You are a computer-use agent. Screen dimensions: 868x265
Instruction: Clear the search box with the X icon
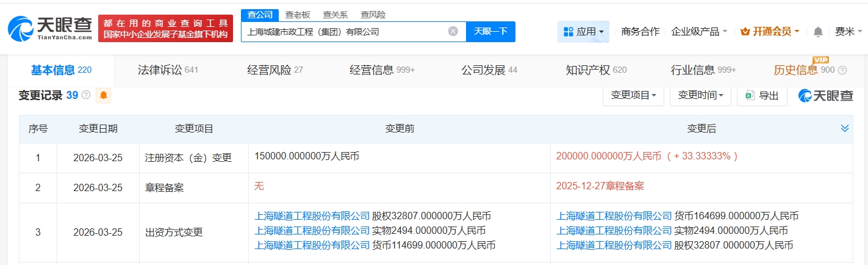[x=453, y=31]
